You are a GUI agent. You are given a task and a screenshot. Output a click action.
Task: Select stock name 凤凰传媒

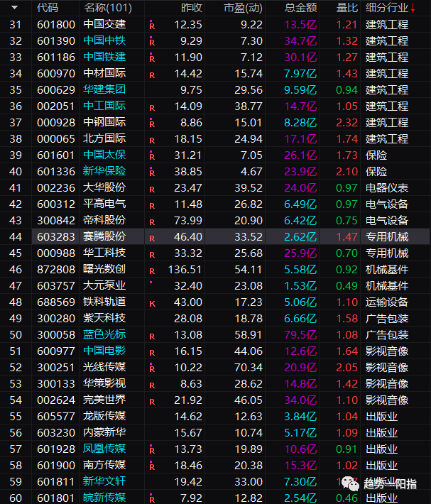[104, 449]
